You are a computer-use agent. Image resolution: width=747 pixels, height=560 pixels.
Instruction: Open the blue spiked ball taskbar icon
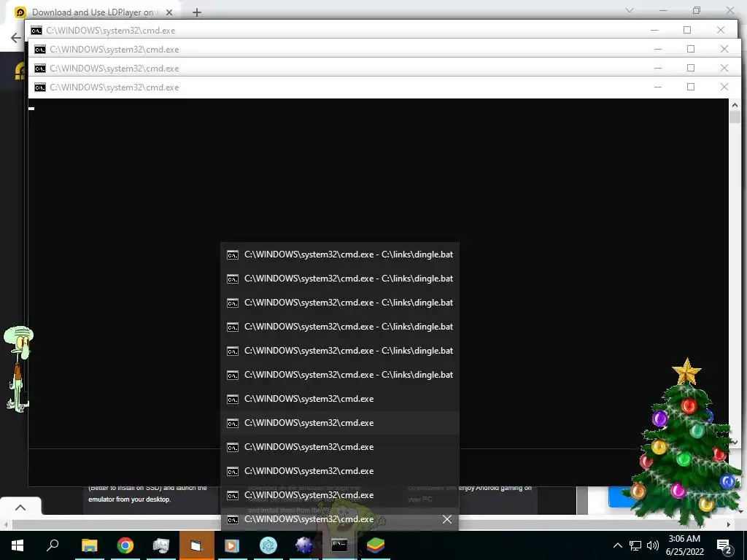click(304, 545)
